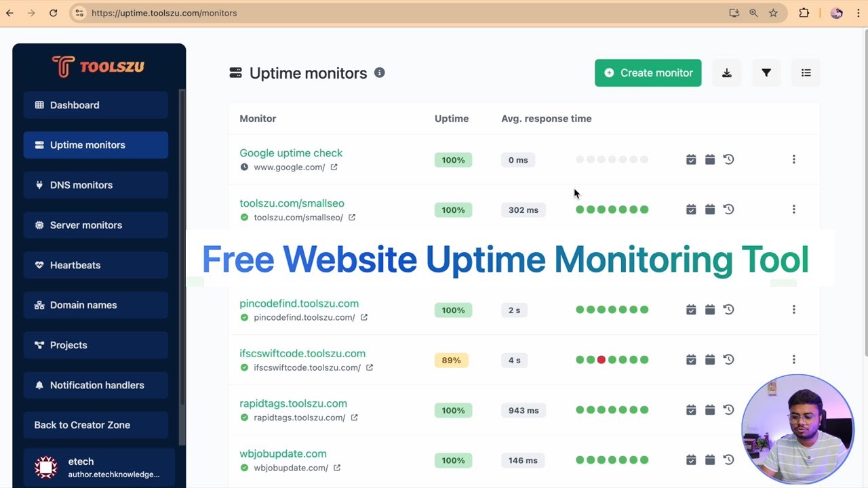Click calendar icon in pincodefind row
The width and height of the screenshot is (868, 488).
[710, 310]
